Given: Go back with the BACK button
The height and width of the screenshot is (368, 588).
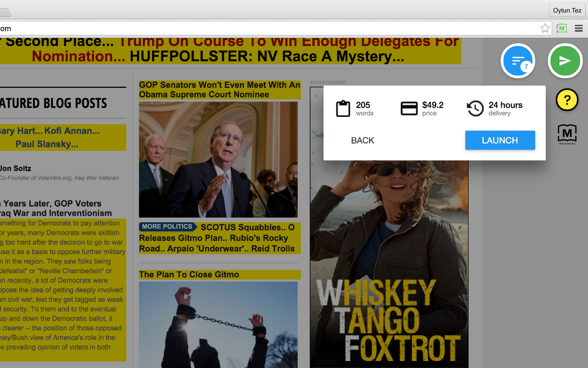Looking at the screenshot, I should coord(362,140).
